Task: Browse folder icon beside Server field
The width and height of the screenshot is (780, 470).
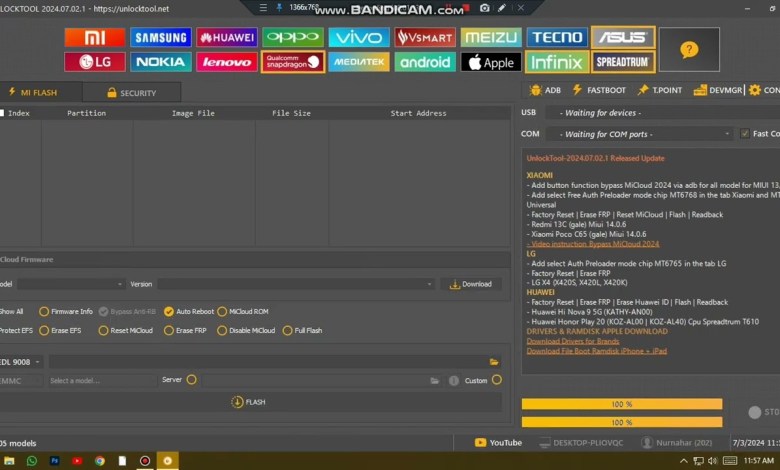Action: click(435, 381)
